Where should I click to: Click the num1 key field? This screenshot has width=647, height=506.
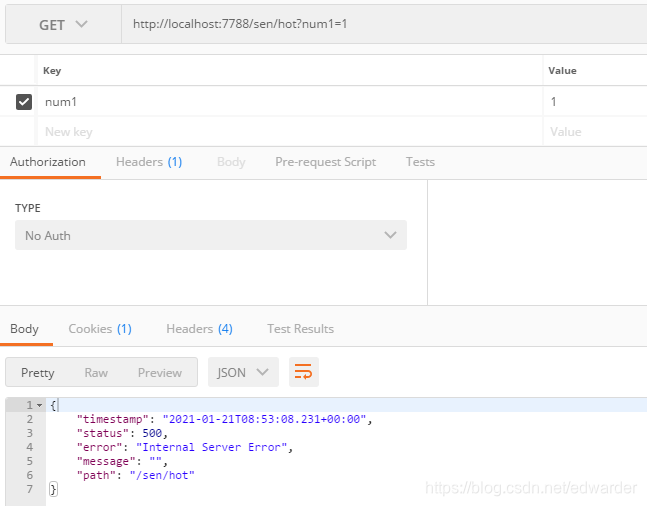[290, 102]
